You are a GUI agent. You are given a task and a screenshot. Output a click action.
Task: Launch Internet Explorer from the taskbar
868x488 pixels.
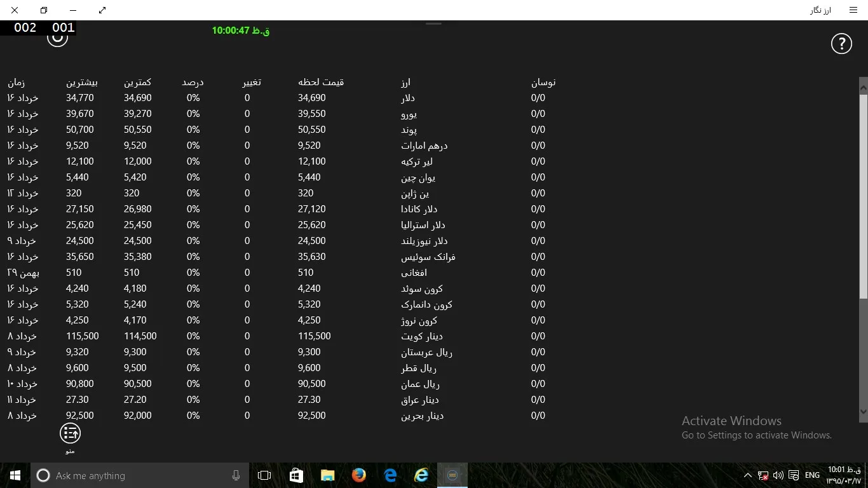coord(421,475)
